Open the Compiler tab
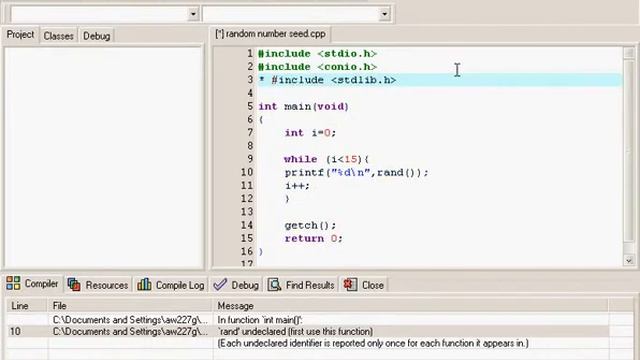640x360 pixels. coord(33,284)
